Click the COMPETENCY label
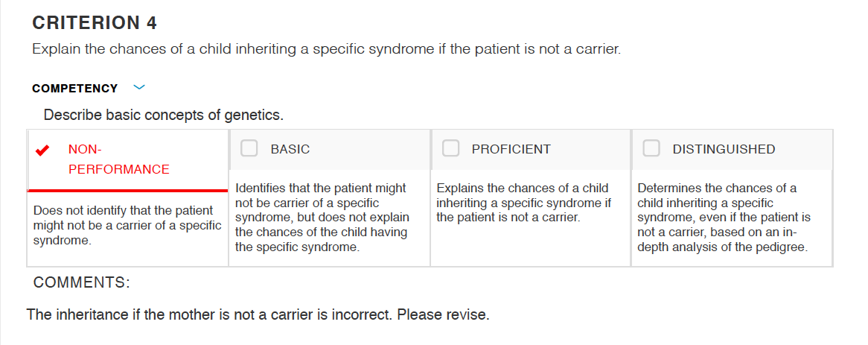Image resolution: width=868 pixels, height=345 pixels. [x=74, y=89]
